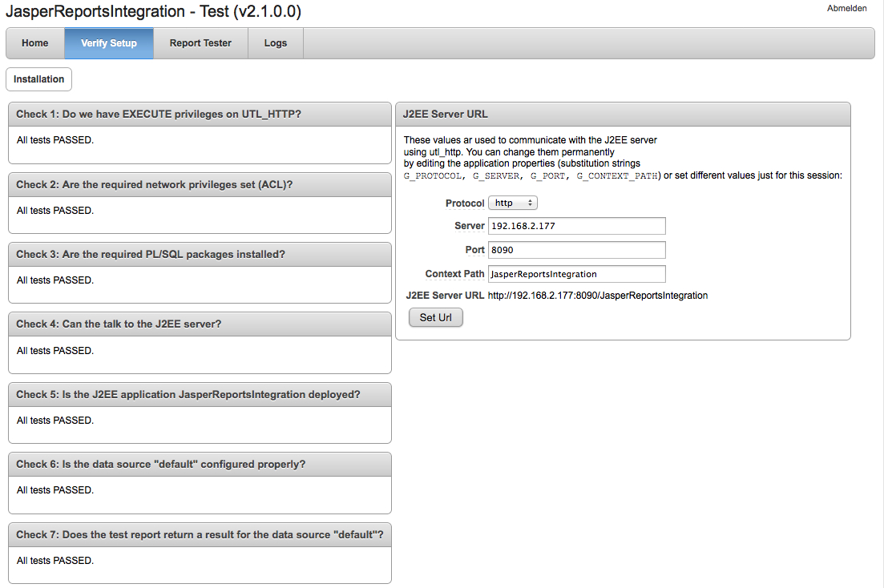Click the Check 1 UTL_HTTP panel header
884x588 pixels.
[x=199, y=114]
